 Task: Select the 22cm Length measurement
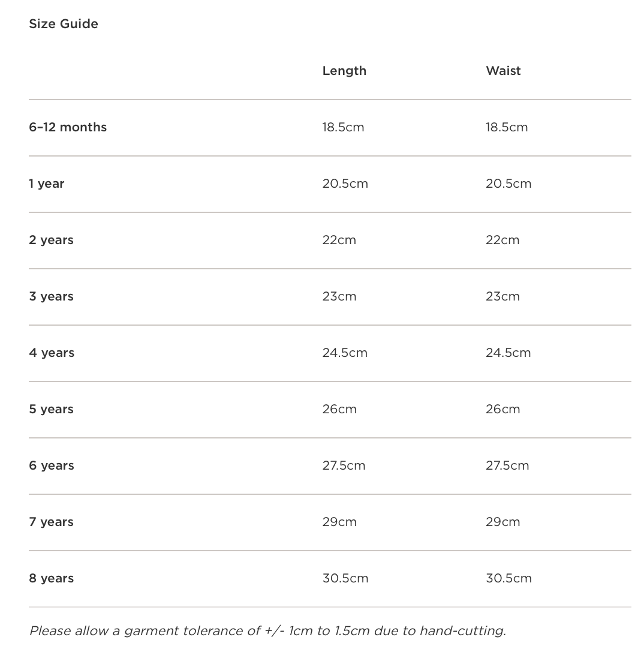coord(339,240)
